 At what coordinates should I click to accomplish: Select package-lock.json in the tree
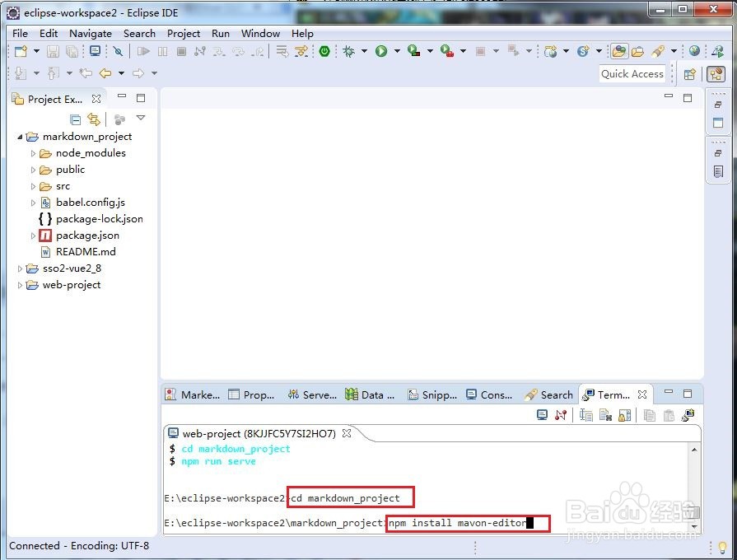point(99,218)
